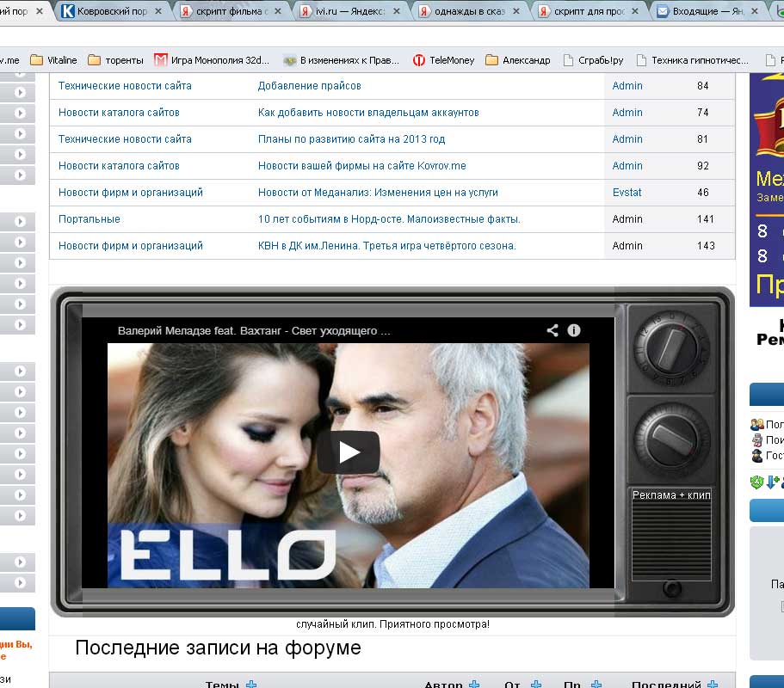The width and height of the screenshot is (784, 688).
Task: Close the скрипт фильма tab
Action: tap(277, 11)
